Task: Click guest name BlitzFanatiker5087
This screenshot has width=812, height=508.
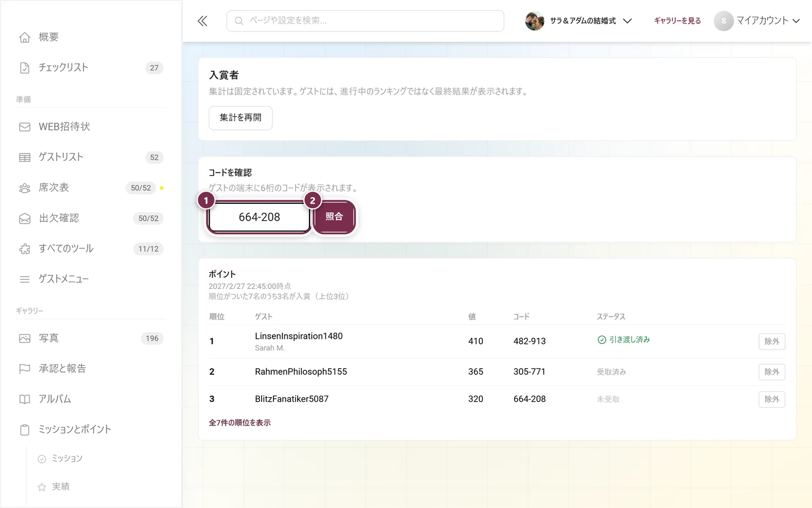Action: tap(292, 399)
